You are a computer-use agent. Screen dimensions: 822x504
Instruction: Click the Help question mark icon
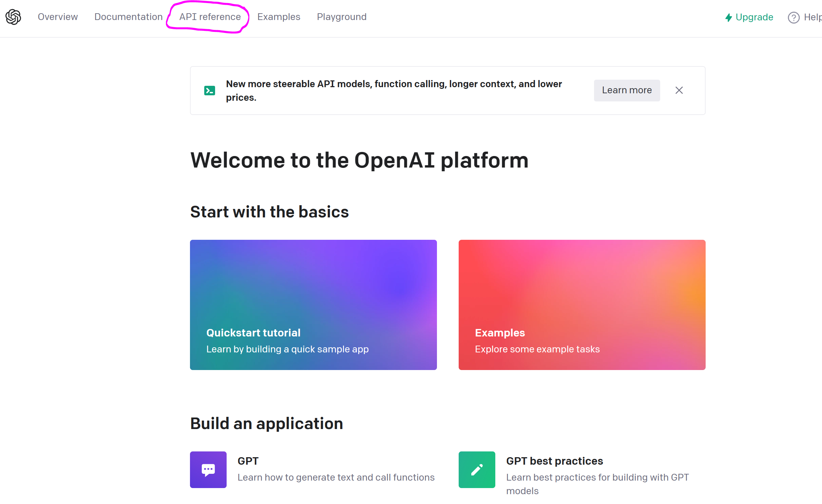pos(794,18)
